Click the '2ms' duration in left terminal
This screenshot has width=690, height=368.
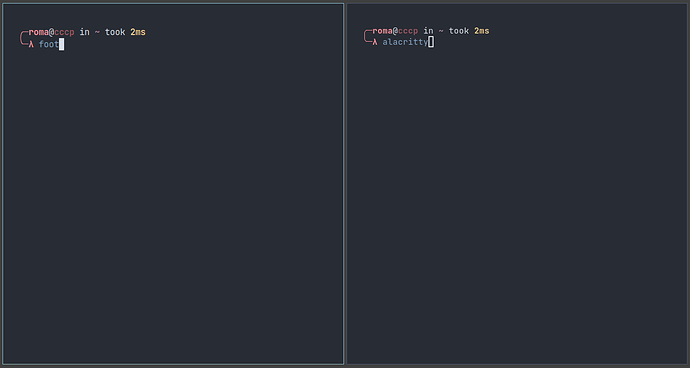click(138, 32)
